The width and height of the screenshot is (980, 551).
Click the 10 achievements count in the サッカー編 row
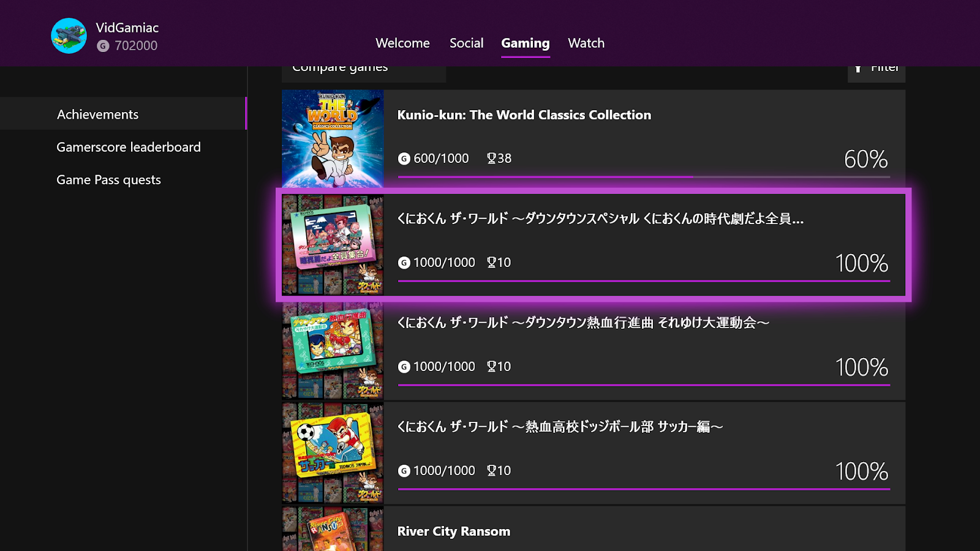tap(503, 471)
